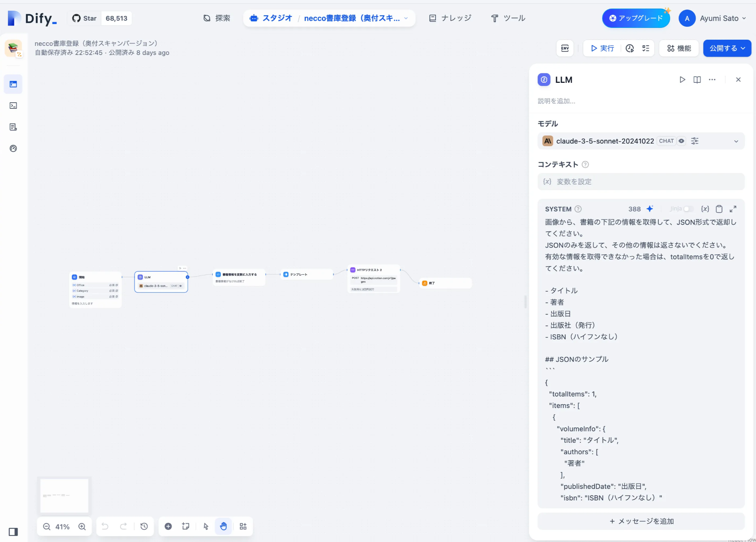
Task: Open the LLM panel more options menu
Action: [712, 80]
